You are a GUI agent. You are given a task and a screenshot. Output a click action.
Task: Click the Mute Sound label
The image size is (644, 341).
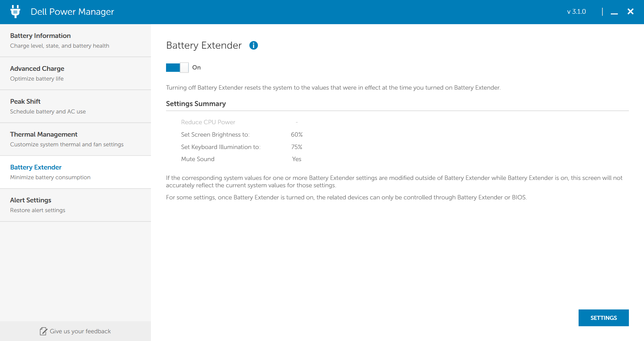tap(198, 159)
